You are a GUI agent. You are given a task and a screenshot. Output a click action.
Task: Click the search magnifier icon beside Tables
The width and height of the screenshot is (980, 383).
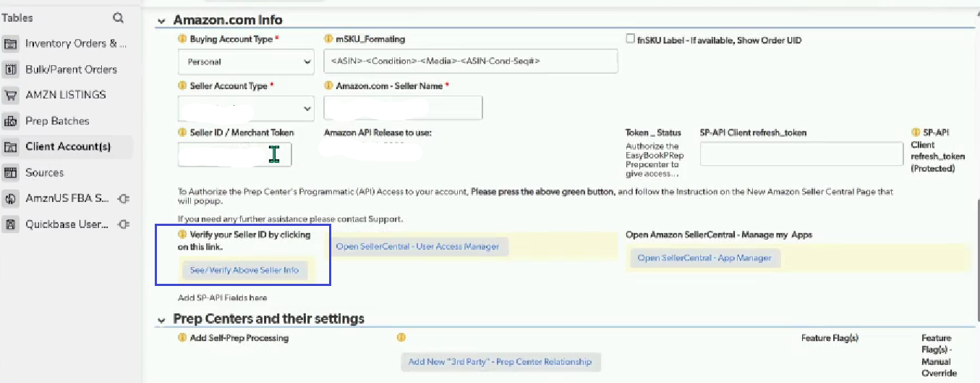tap(119, 18)
